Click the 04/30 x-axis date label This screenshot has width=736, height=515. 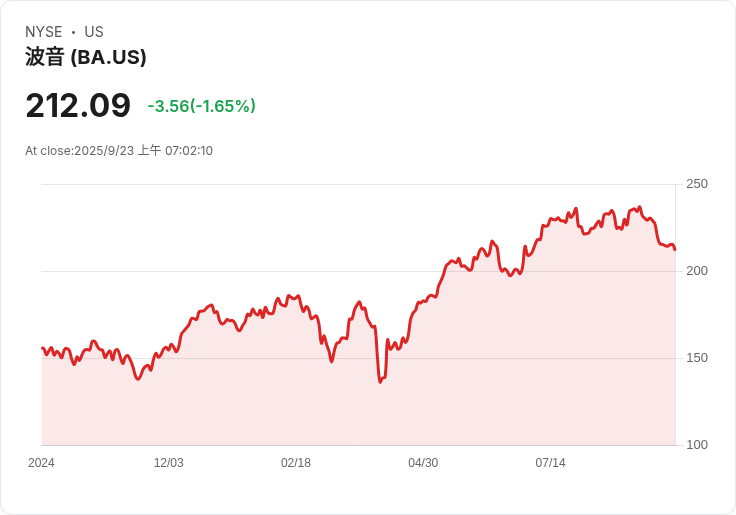(423, 463)
